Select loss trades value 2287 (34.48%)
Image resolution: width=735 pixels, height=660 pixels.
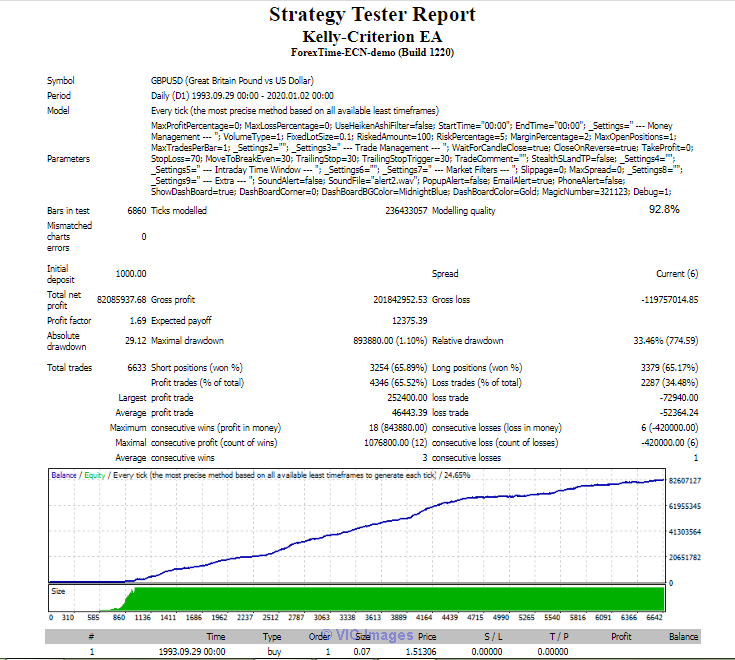click(669, 383)
